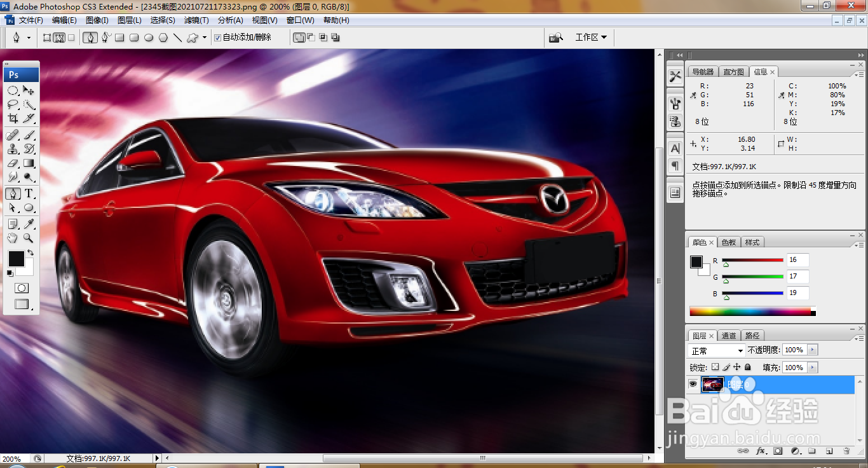This screenshot has height=468, width=868.
Task: Delete layer trash button
Action: (x=846, y=451)
